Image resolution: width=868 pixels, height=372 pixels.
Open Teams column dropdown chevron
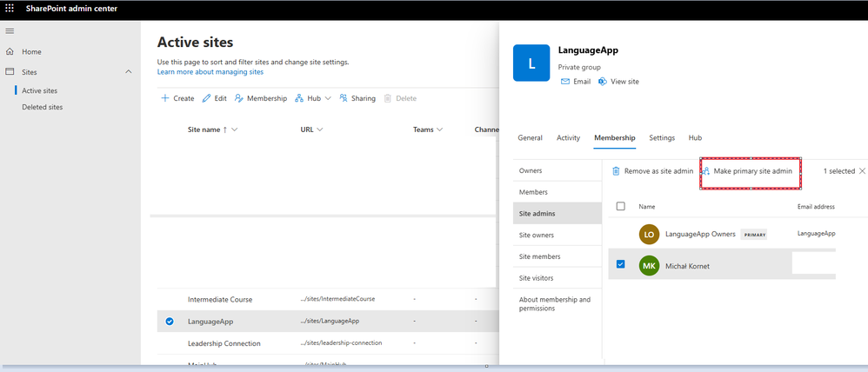[x=439, y=130]
